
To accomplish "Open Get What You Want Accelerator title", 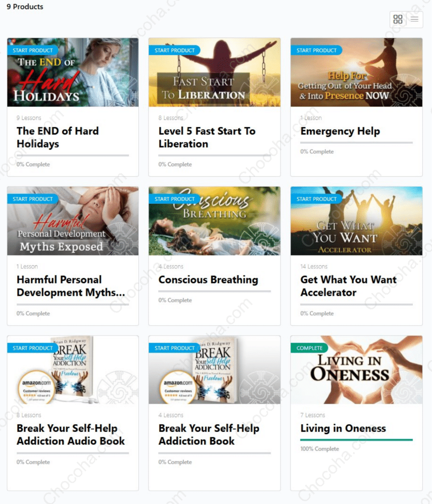I will click(x=348, y=286).
